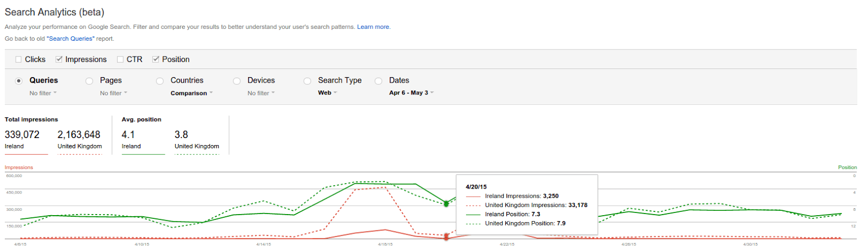Select the Queries radio button
Viewport: 868px width, 251px height.
point(19,81)
